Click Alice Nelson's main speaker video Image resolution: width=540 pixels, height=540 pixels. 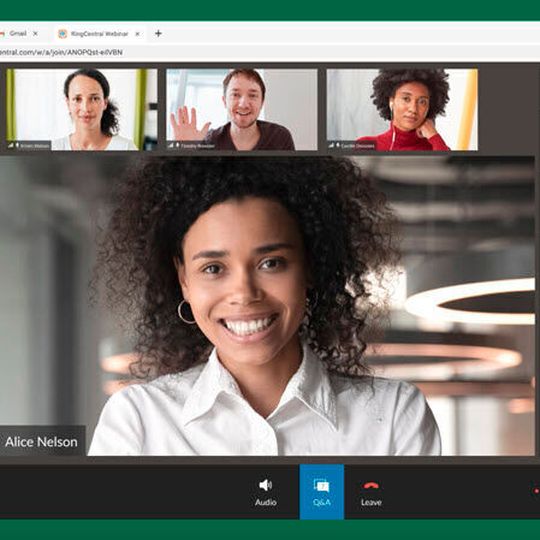[267, 306]
